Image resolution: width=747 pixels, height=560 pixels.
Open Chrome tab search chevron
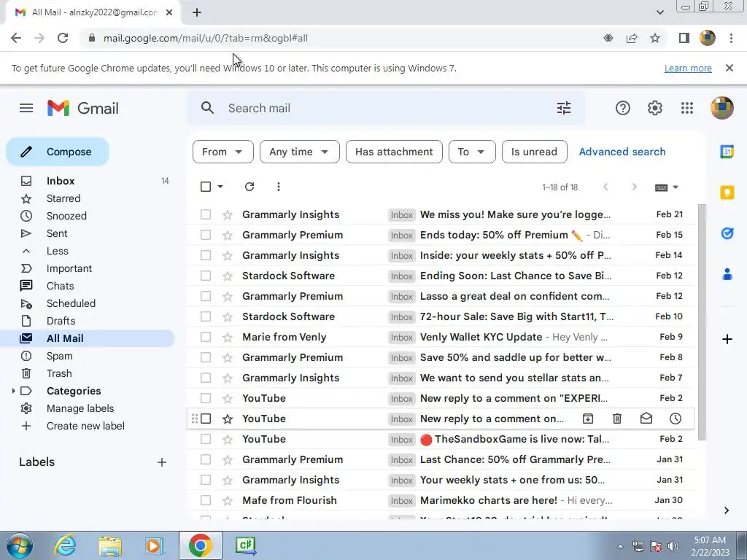659,12
